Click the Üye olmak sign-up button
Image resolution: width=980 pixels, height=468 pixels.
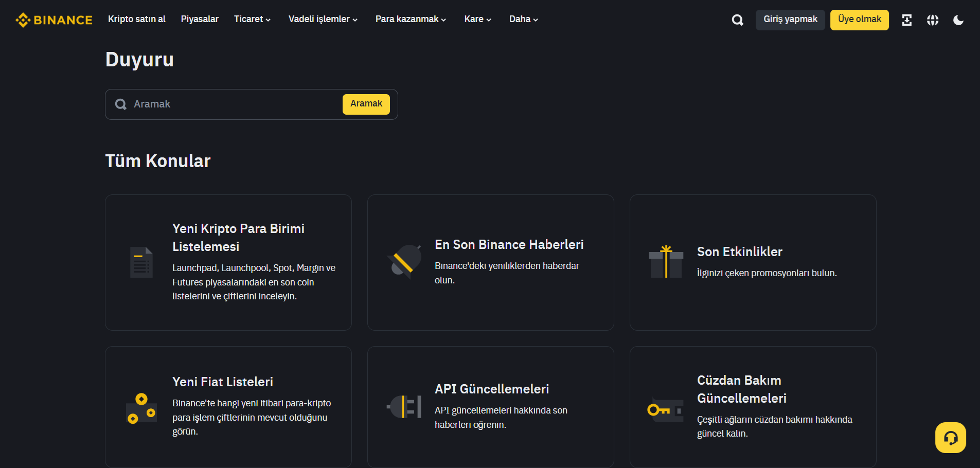(x=860, y=20)
